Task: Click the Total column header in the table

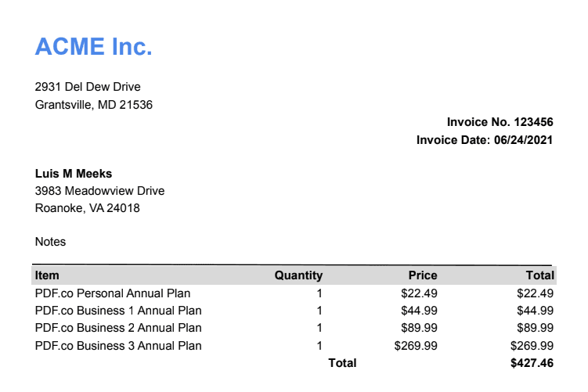Action: click(540, 275)
